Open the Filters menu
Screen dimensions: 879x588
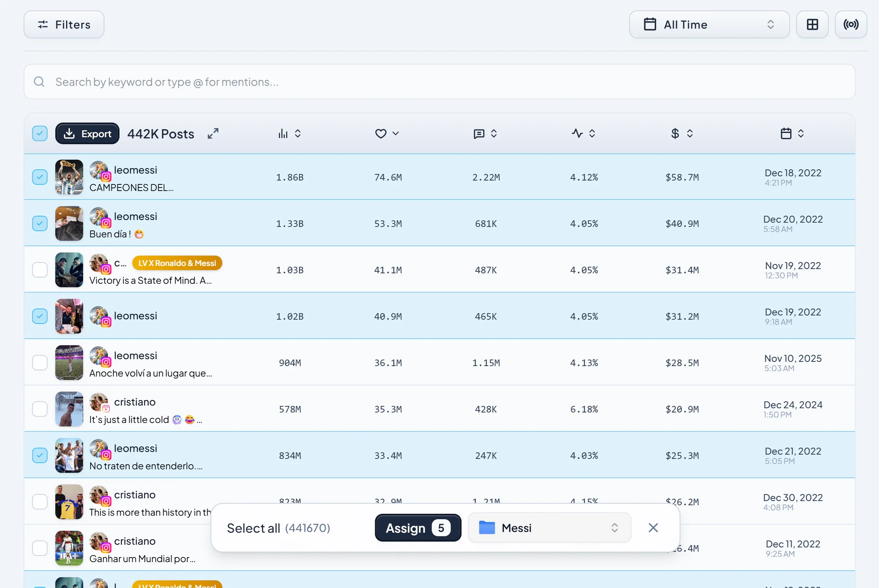(64, 24)
